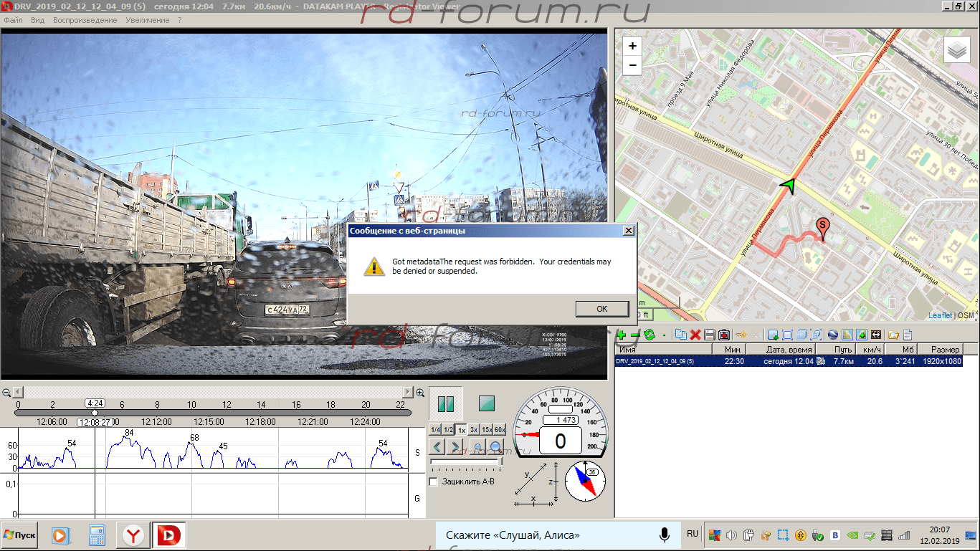Open the "Файл" menu
980x551 pixels.
point(13,20)
